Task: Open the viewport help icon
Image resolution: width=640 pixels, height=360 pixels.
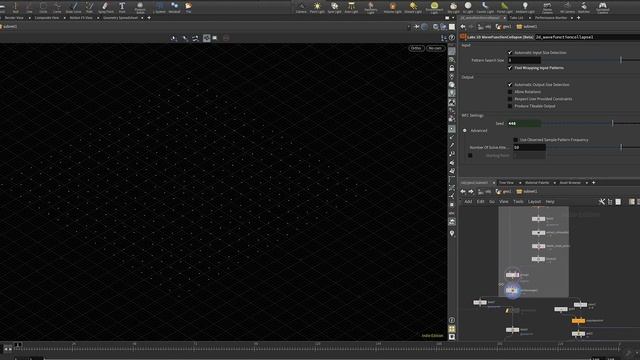Action: tap(452, 38)
